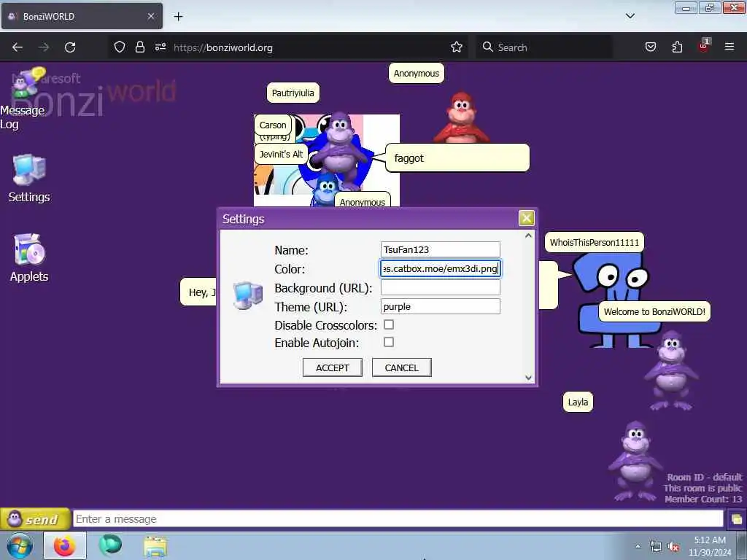Click the Name input field
The image size is (747, 560).
pos(440,249)
